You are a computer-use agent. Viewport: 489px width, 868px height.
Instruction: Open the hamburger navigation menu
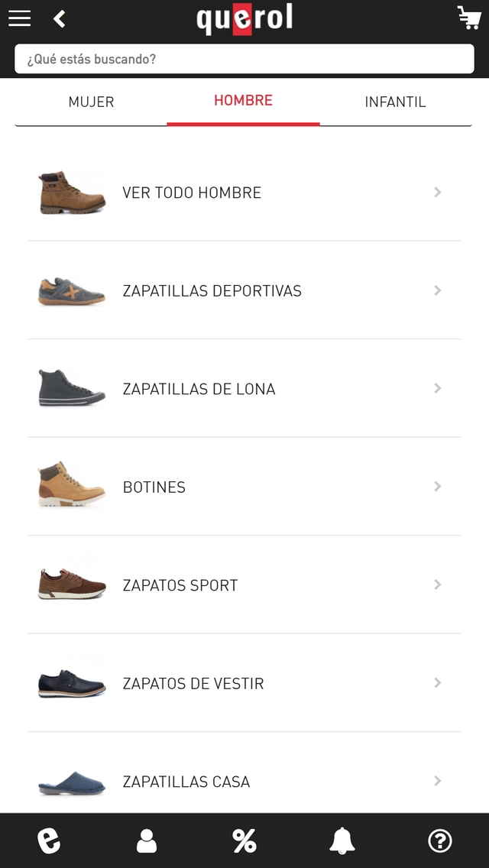tap(19, 18)
